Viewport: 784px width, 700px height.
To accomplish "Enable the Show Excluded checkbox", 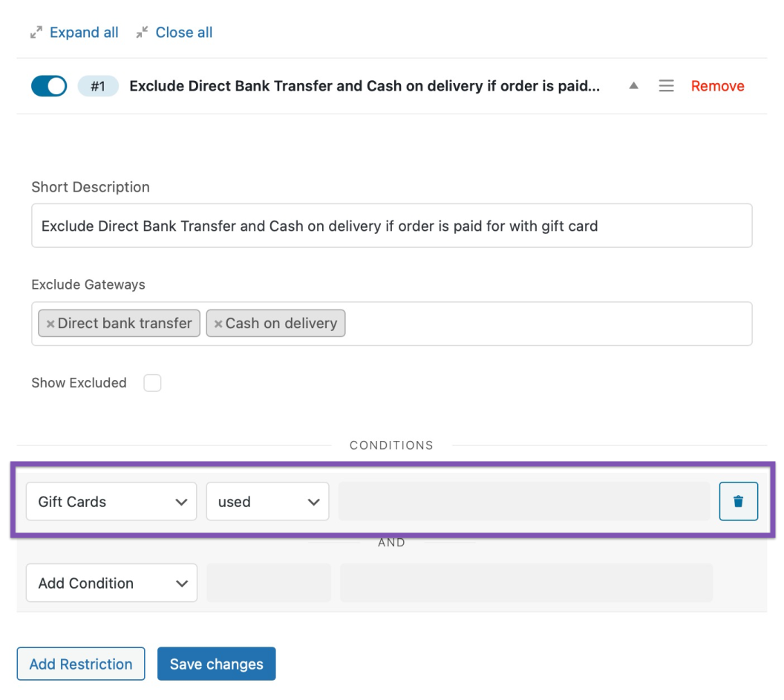I will point(152,382).
